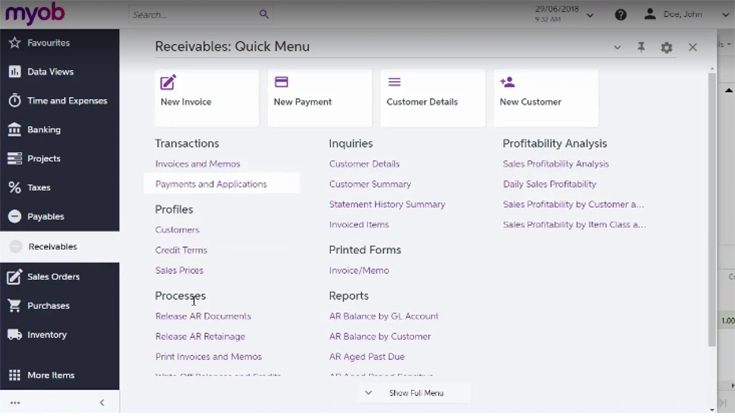Screen dimensions: 735x416
Task: Open Invoice/Memo printed form link
Action: pyautogui.click(x=359, y=271)
